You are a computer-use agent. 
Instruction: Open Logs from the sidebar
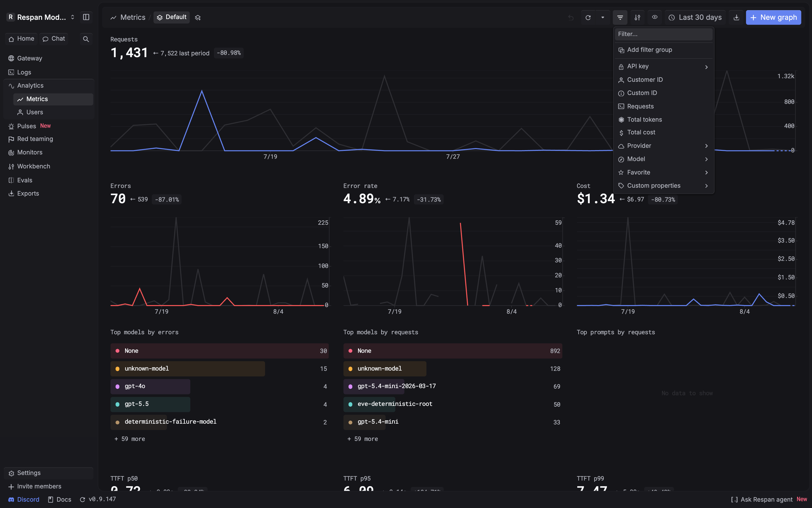coord(49,72)
